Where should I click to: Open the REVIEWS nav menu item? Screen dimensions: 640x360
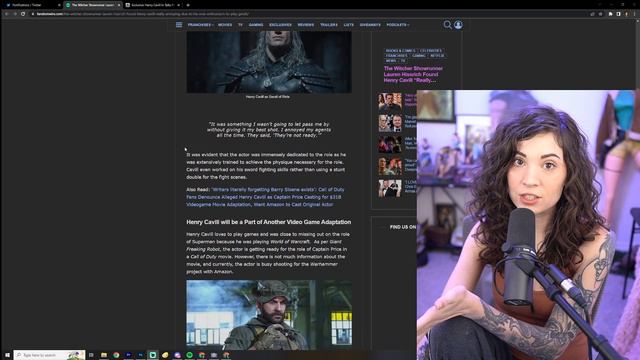click(306, 25)
